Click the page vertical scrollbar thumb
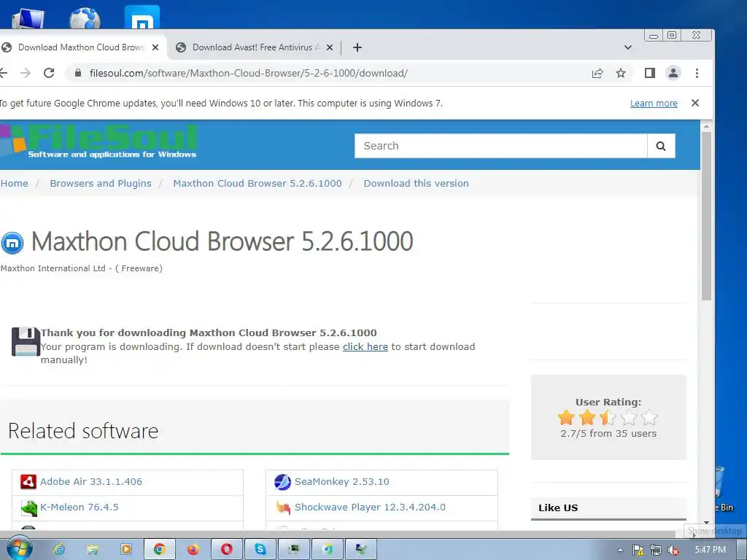 click(x=706, y=216)
